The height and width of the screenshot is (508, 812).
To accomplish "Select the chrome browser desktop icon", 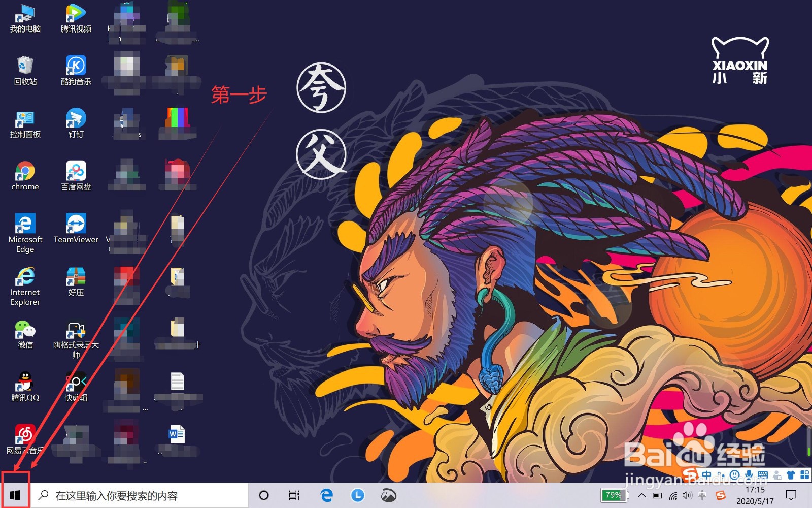I will (x=25, y=176).
